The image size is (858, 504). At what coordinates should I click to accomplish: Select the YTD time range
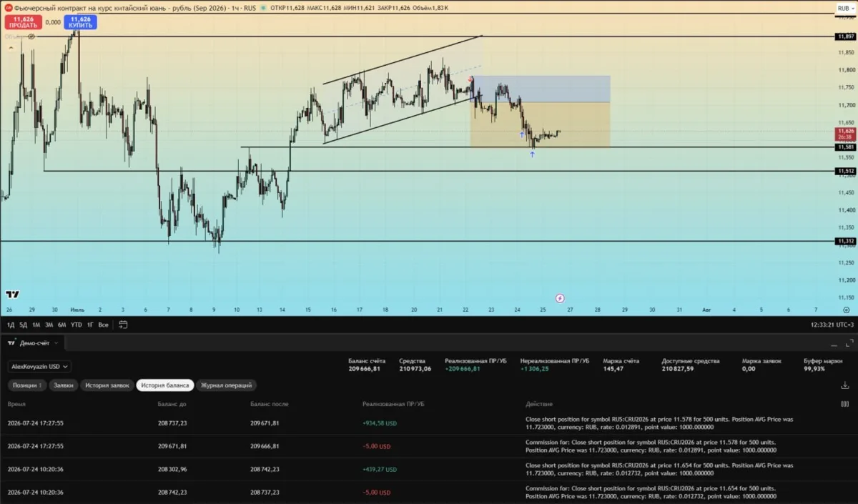[76, 325]
